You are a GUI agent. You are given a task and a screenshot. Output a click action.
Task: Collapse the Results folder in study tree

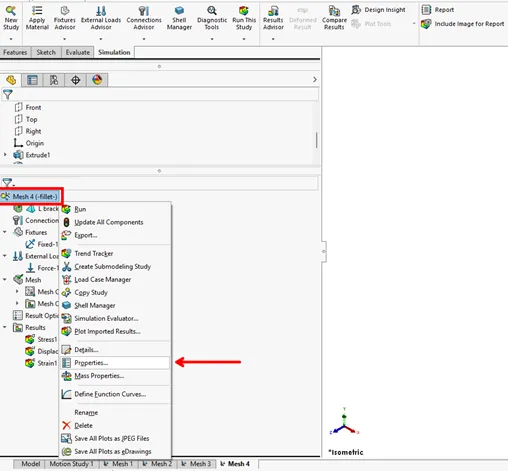5,327
